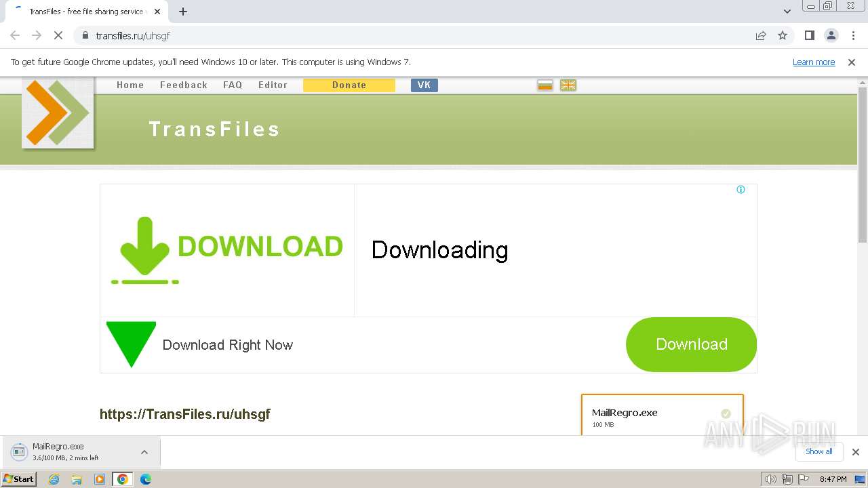Click the TransFiles orange arrow logo
This screenshot has width=868, height=488.
click(x=58, y=112)
